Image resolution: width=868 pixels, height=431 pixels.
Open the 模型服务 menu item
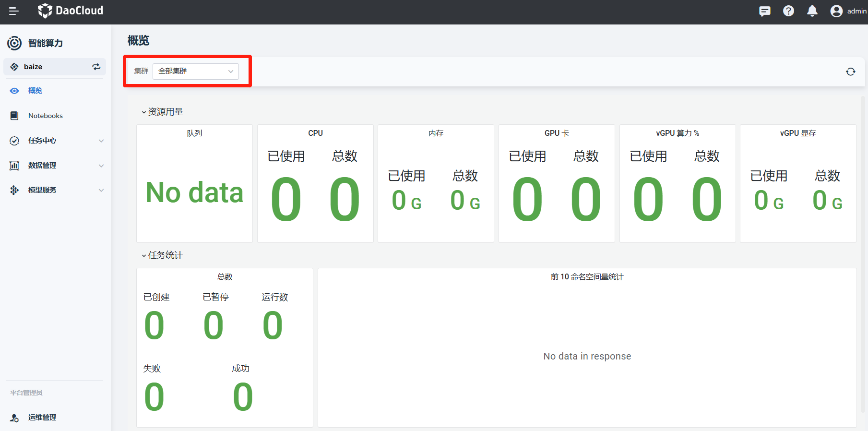42,190
